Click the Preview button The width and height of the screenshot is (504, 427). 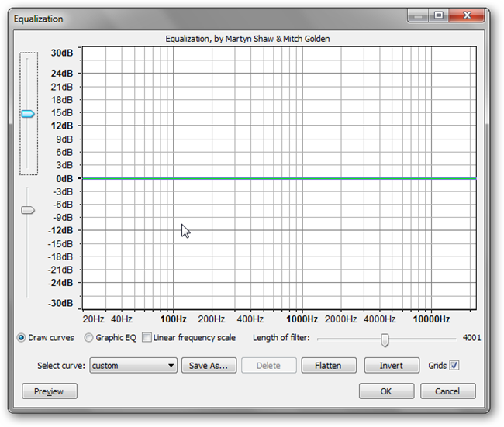pos(49,391)
